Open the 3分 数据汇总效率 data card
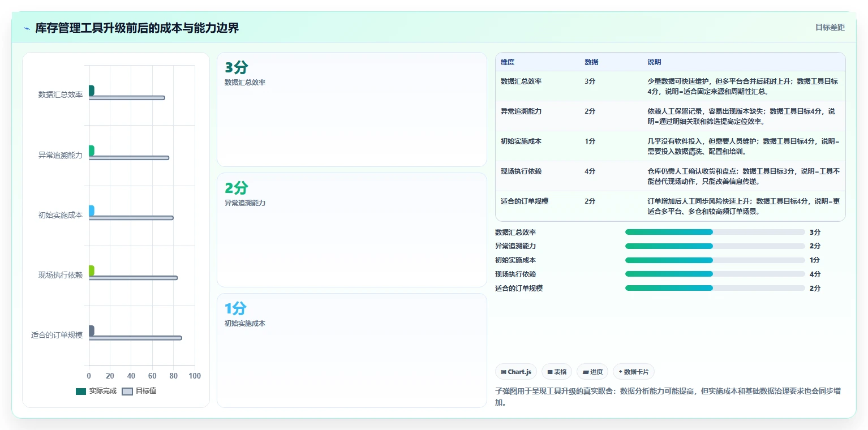 352,110
